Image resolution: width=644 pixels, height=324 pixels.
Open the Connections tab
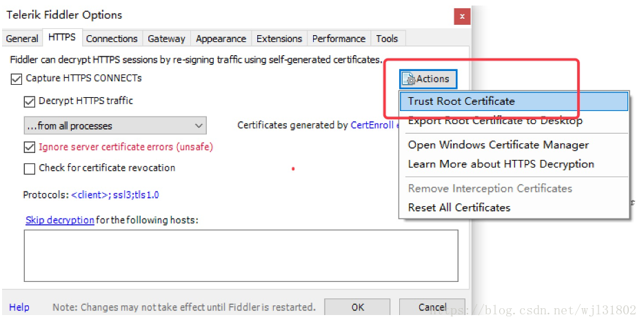tap(112, 39)
